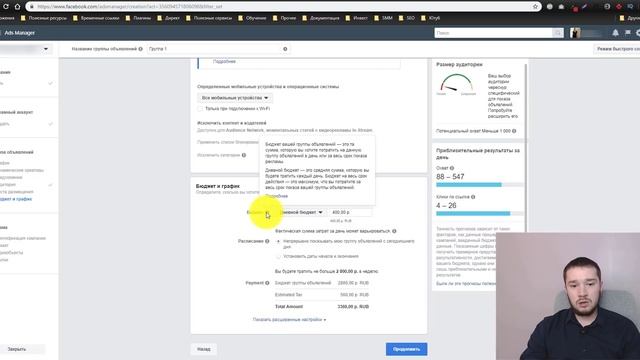
Task: Switch to quick creation mode button
Action: click(616, 49)
